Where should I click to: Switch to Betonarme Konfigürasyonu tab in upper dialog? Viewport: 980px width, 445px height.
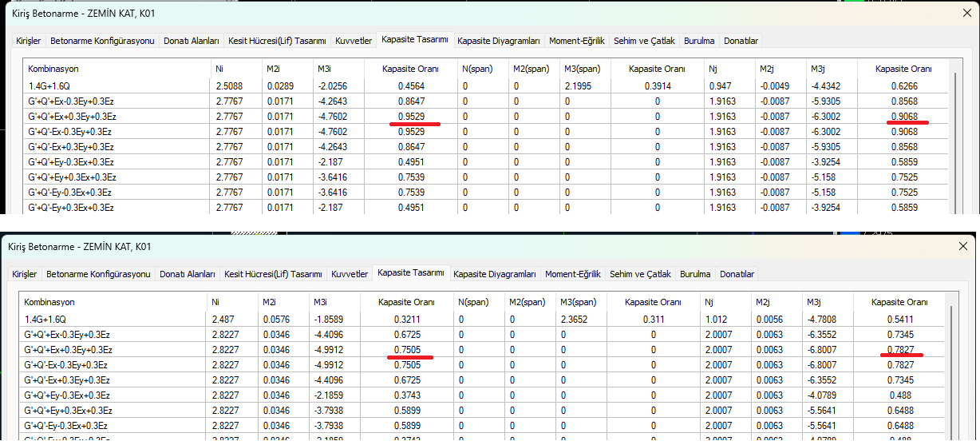tap(102, 41)
